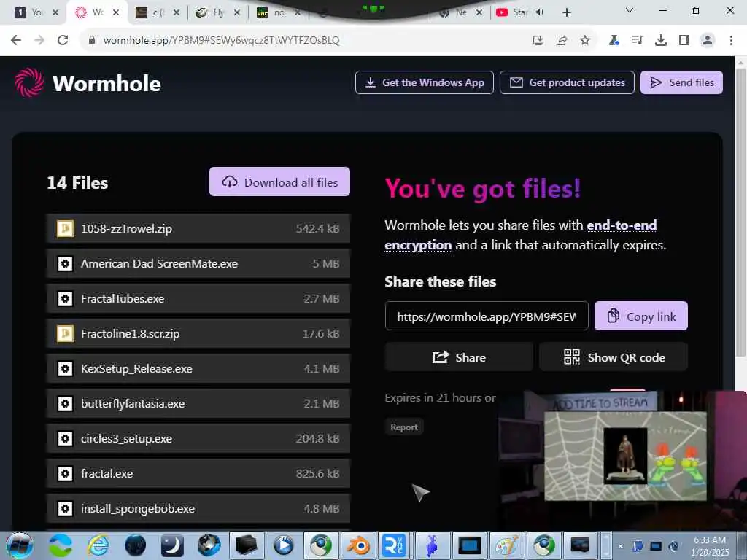Click the Get the Windows App button
Viewport: 747px width, 560px height.
click(424, 82)
